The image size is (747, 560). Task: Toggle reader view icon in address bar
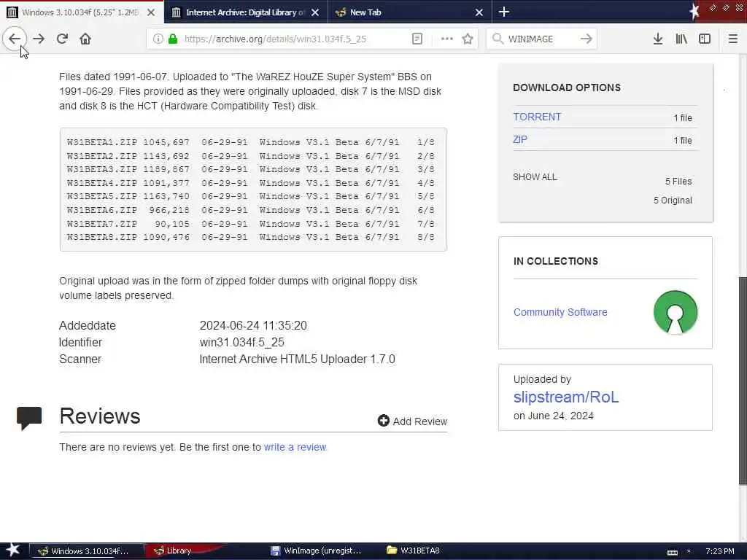pos(417,39)
